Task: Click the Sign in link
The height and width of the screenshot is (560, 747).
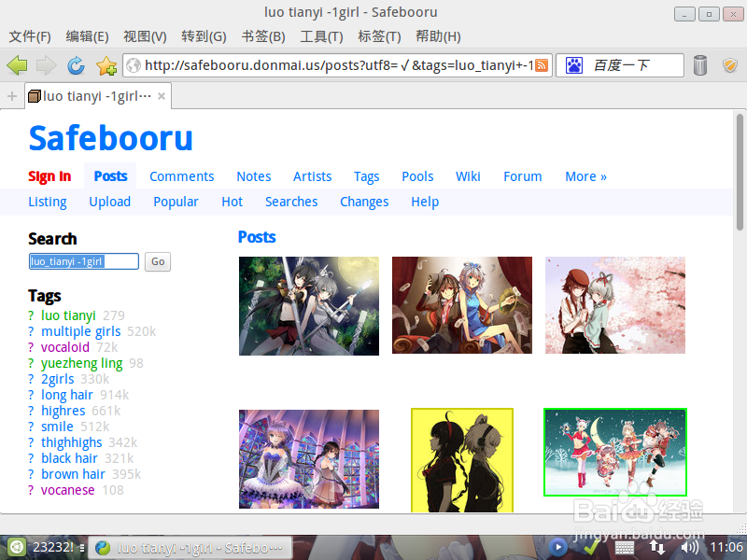Action: click(49, 176)
